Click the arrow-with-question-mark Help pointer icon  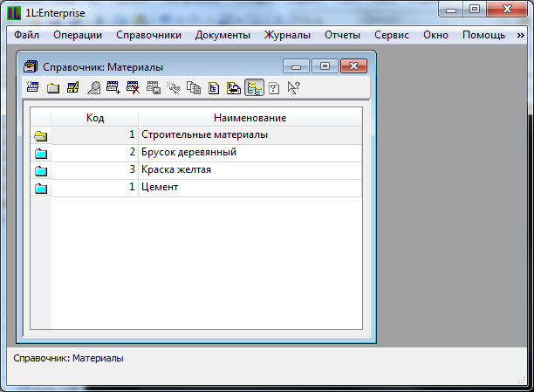(x=293, y=87)
